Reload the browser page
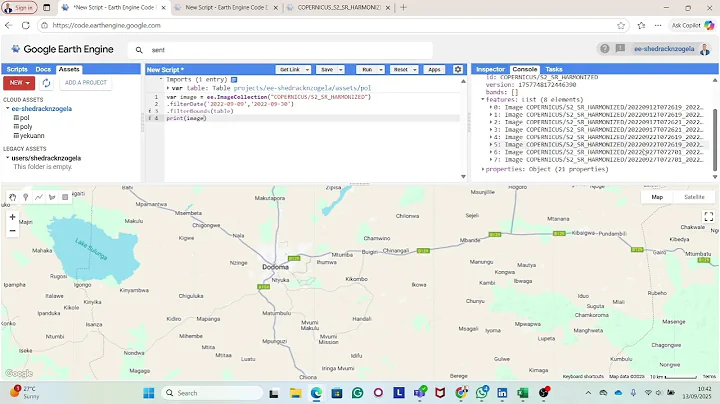Viewport: 720px width, 404px height. pos(26,26)
